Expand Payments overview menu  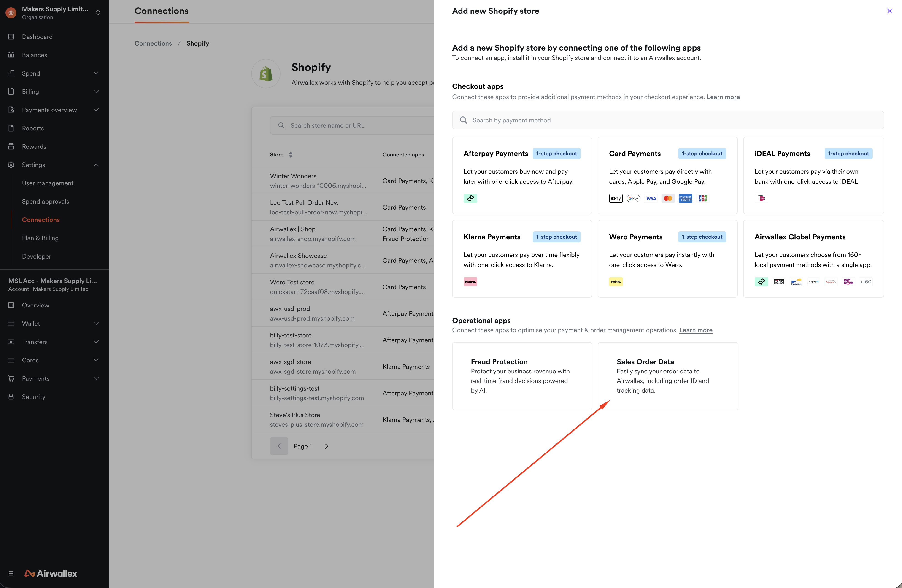pyautogui.click(x=96, y=110)
